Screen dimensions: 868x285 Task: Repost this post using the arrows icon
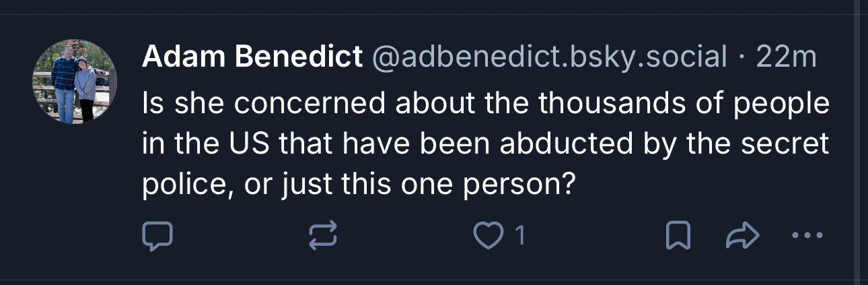(x=322, y=236)
